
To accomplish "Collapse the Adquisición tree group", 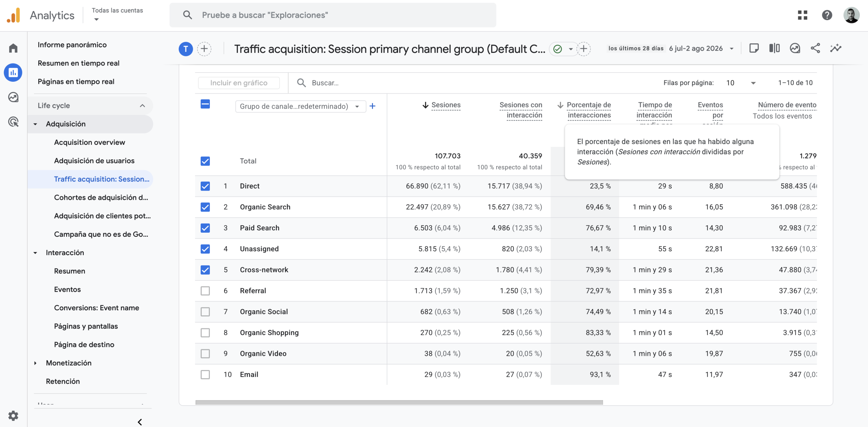I will coord(35,124).
